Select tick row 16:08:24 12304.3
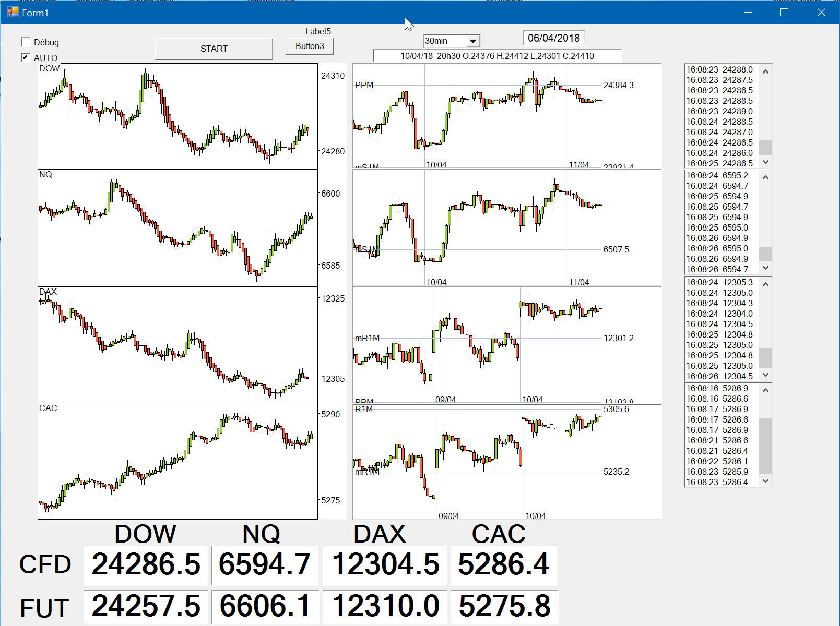 721,303
